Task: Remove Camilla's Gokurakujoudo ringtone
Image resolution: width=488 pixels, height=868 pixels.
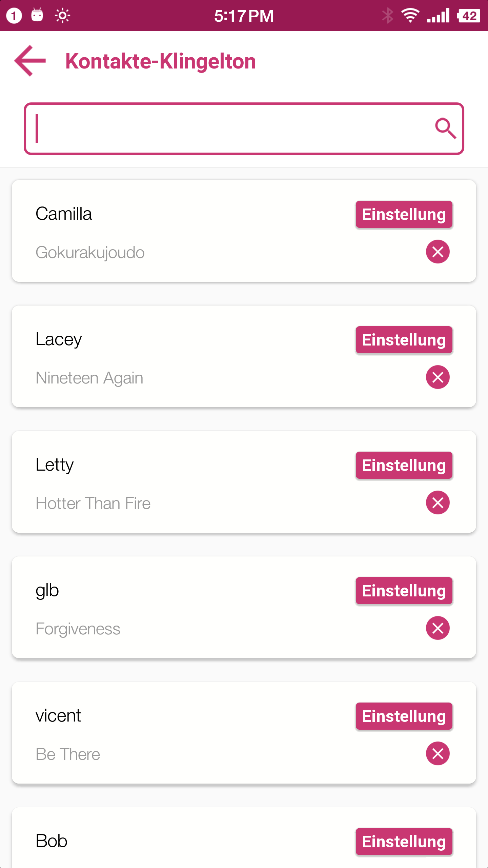Action: click(x=438, y=252)
